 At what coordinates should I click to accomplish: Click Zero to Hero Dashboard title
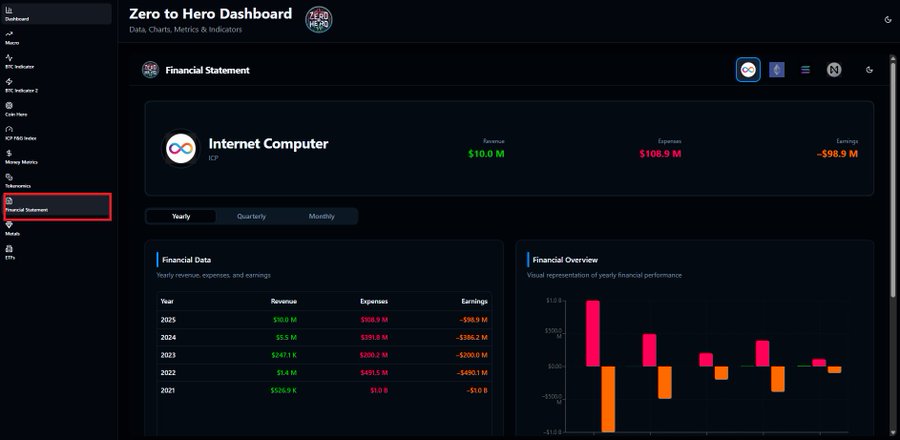pos(210,14)
